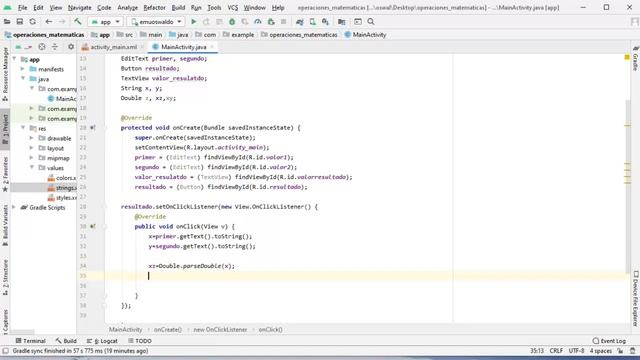Click the Sync Project with Gradle icon

click(300, 22)
